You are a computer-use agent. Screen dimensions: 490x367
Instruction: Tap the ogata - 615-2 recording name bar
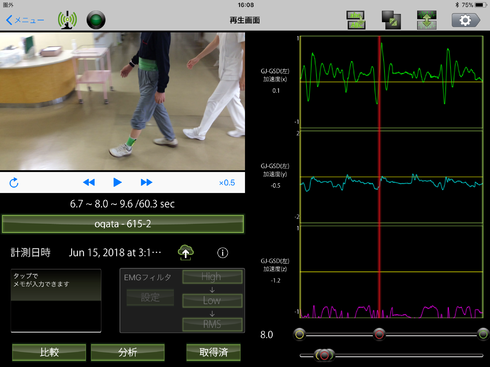tap(123, 224)
